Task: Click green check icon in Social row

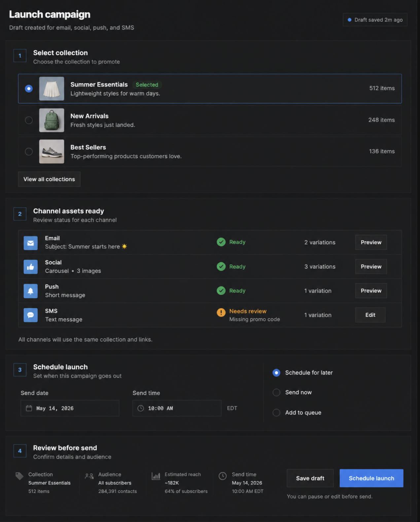Action: [x=221, y=266]
